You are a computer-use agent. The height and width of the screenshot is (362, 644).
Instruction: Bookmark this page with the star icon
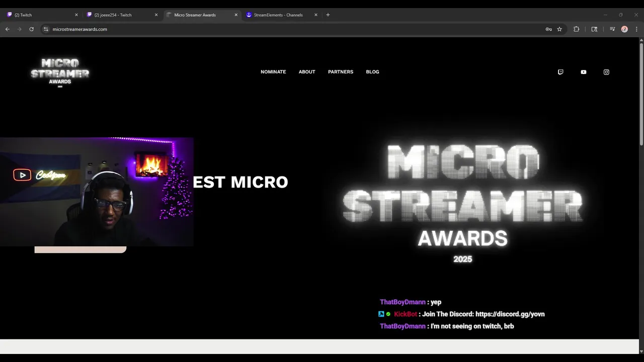[x=559, y=29]
